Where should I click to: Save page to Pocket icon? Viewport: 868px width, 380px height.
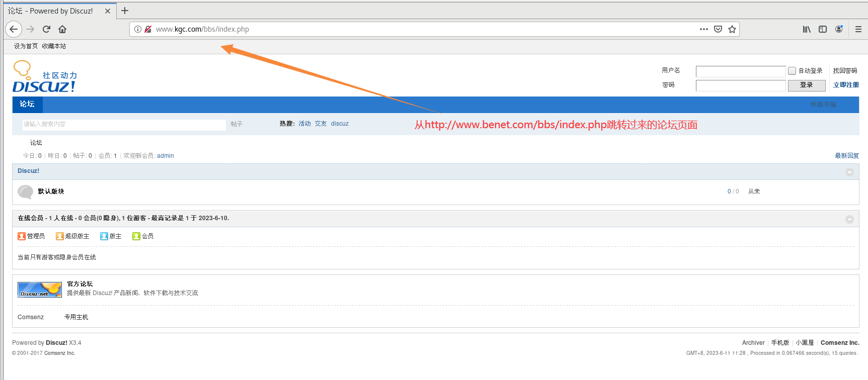point(718,29)
